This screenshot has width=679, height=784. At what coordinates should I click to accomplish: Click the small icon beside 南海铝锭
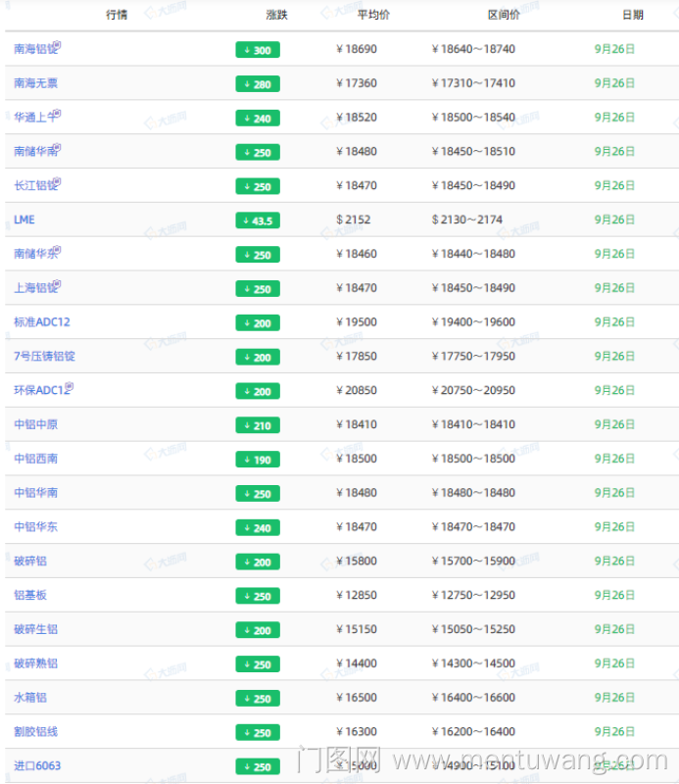coord(57,45)
